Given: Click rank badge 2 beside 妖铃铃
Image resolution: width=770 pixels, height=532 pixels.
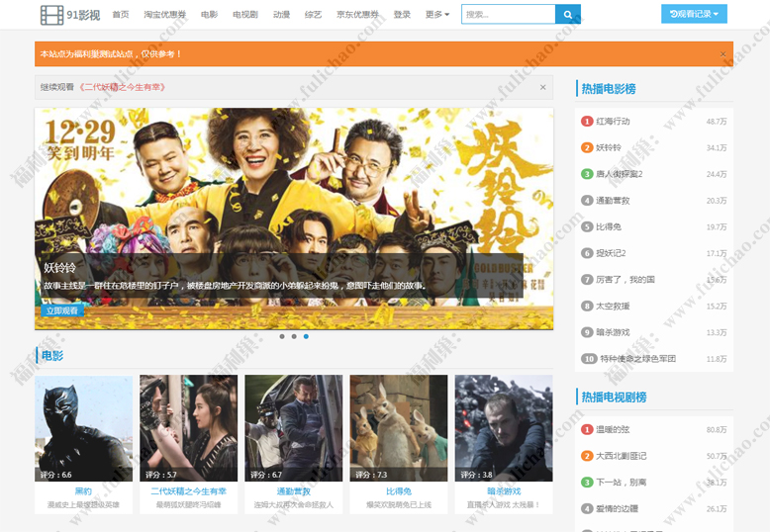Looking at the screenshot, I should coord(587,147).
